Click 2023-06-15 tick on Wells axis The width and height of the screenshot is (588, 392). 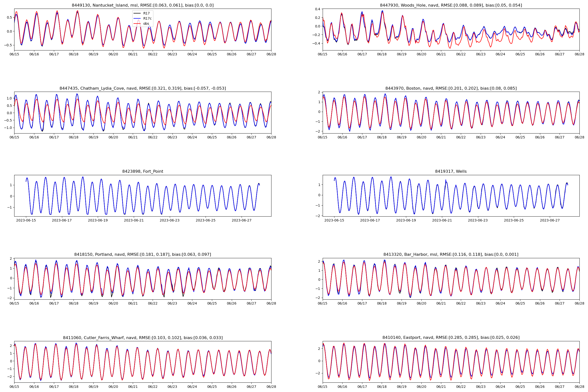[x=334, y=220]
